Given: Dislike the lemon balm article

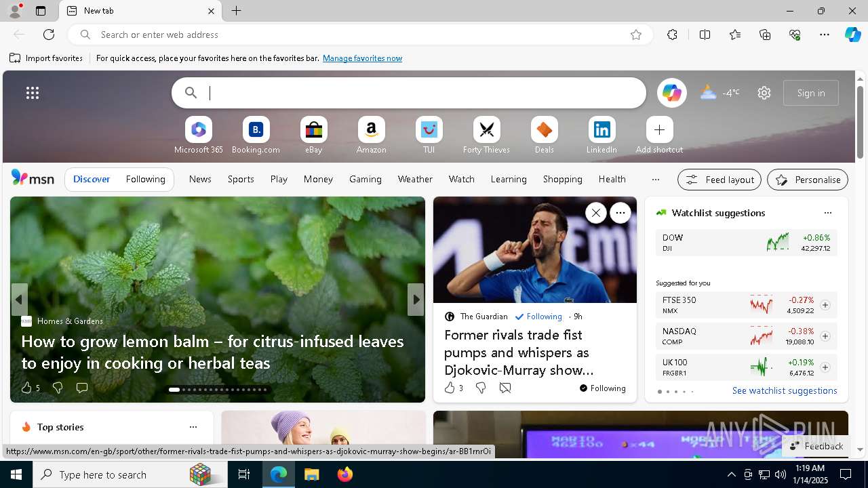Looking at the screenshot, I should (58, 388).
